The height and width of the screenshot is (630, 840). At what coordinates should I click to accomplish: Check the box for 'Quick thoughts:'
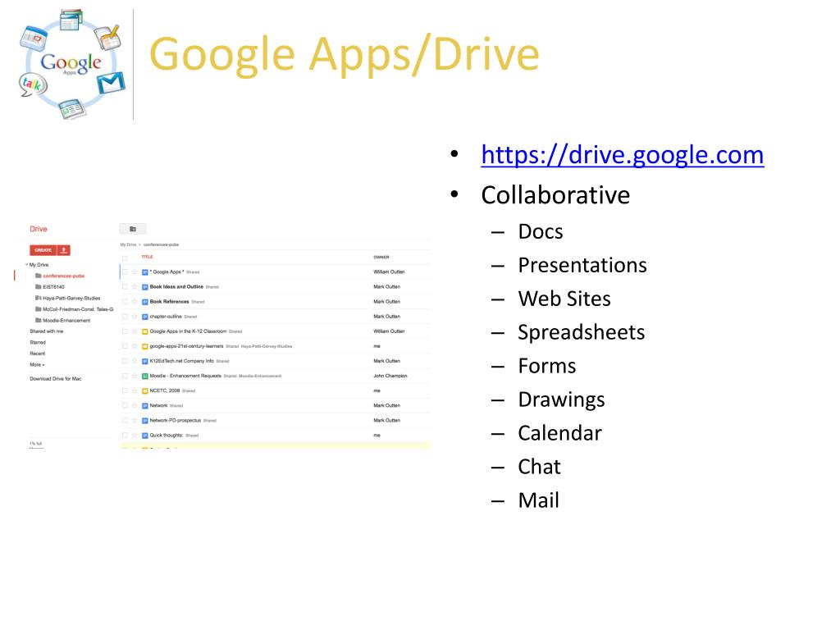125,436
